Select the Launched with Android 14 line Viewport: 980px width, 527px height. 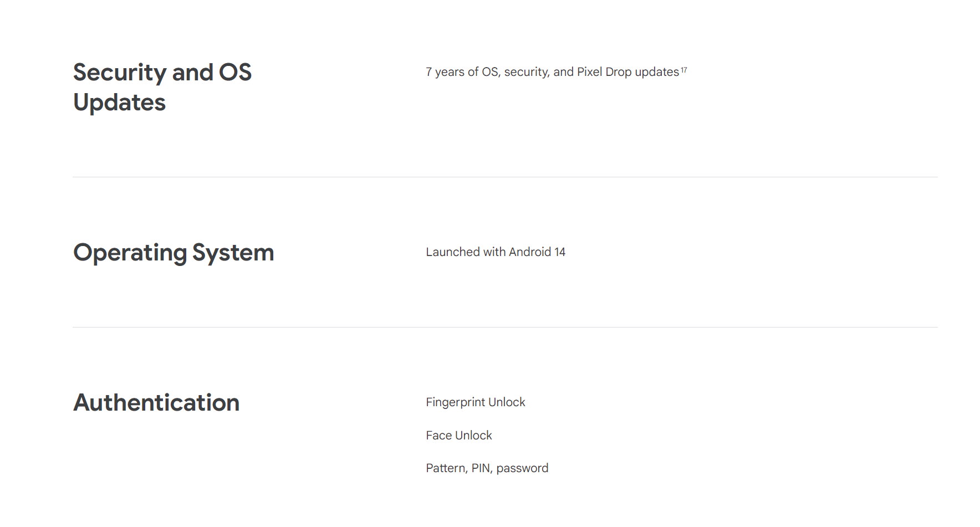496,252
